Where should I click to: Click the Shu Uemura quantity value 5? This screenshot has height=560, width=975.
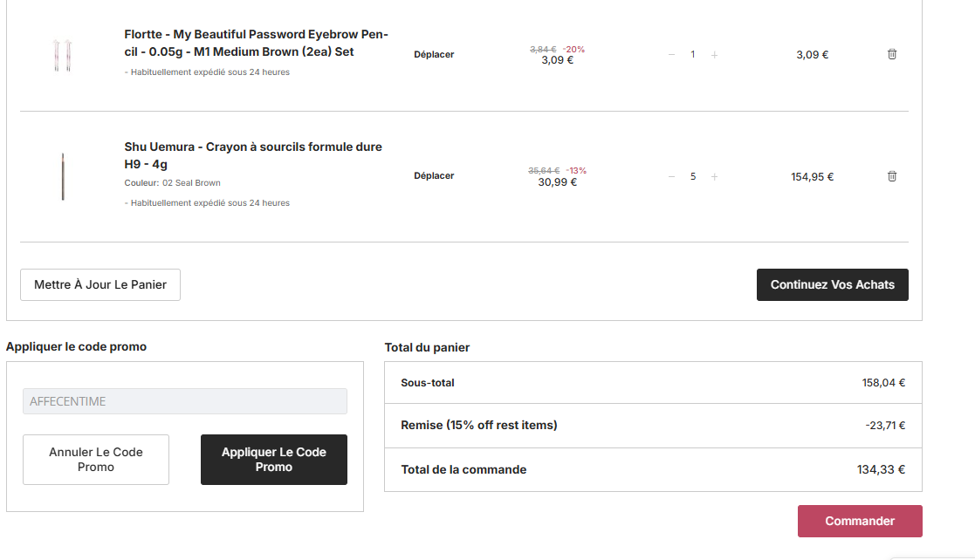pyautogui.click(x=693, y=176)
